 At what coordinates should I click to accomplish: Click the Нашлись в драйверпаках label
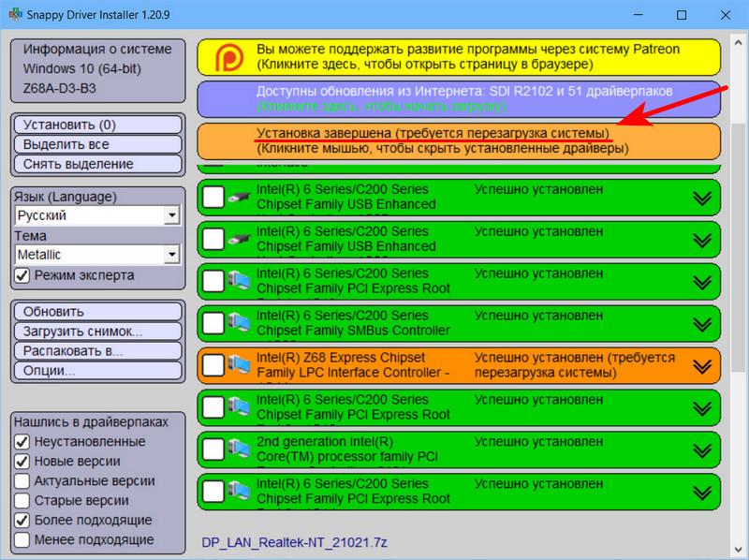pyautogui.click(x=91, y=422)
